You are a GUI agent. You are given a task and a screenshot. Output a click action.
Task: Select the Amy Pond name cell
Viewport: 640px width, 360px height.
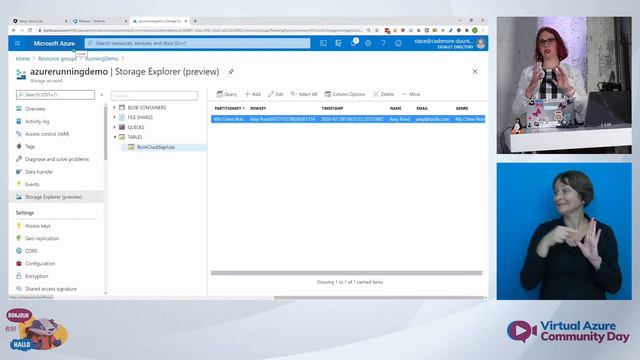pyautogui.click(x=400, y=119)
